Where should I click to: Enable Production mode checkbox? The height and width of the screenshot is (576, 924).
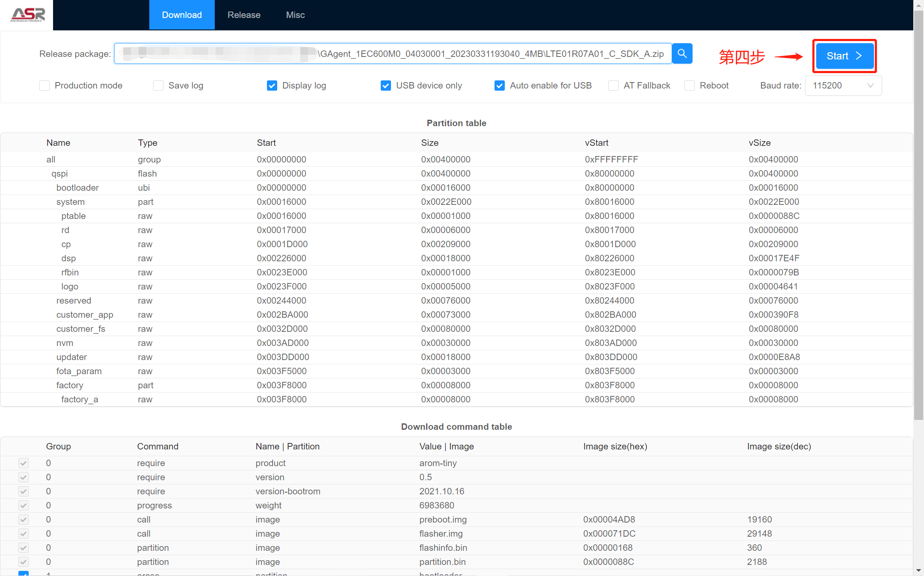pos(44,86)
